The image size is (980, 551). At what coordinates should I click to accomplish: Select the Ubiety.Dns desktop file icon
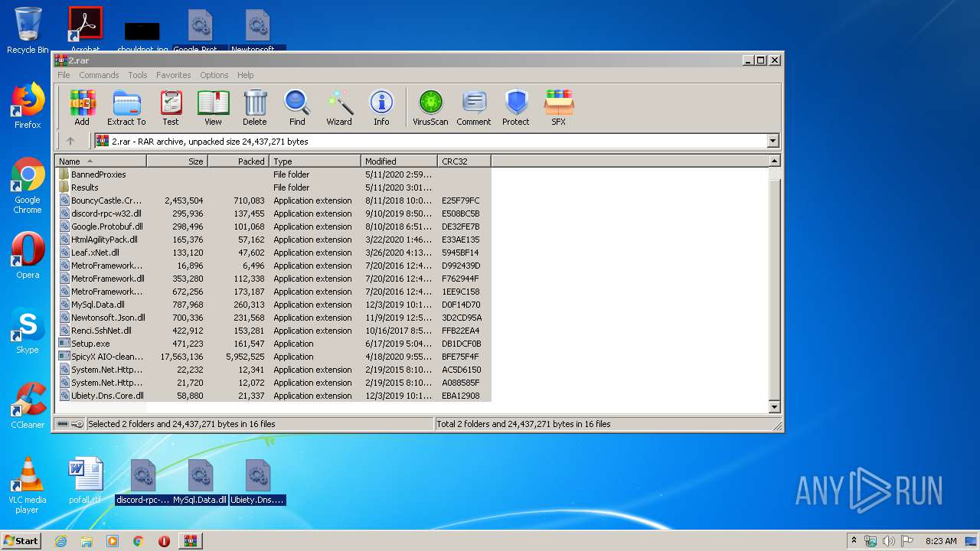[x=258, y=481]
